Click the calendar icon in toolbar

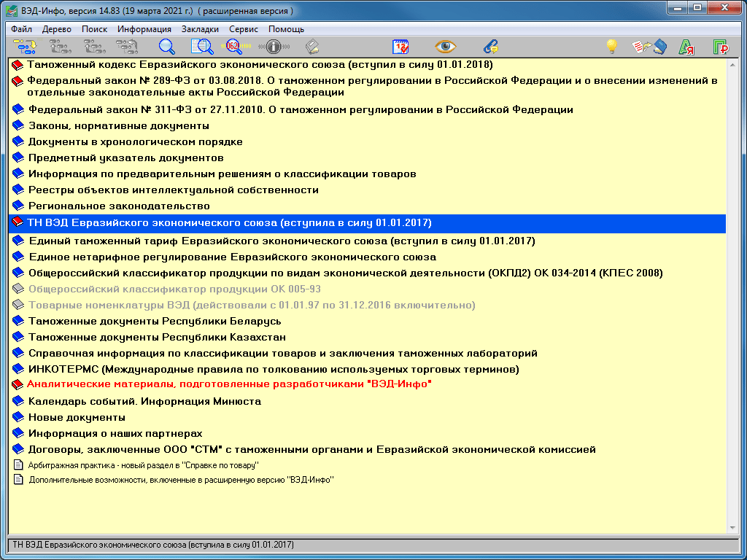point(401,47)
